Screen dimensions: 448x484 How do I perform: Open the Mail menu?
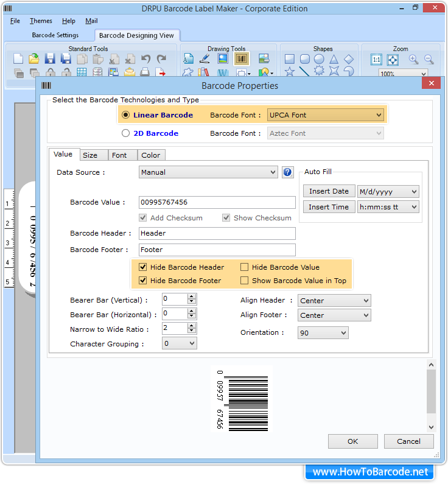coord(91,21)
